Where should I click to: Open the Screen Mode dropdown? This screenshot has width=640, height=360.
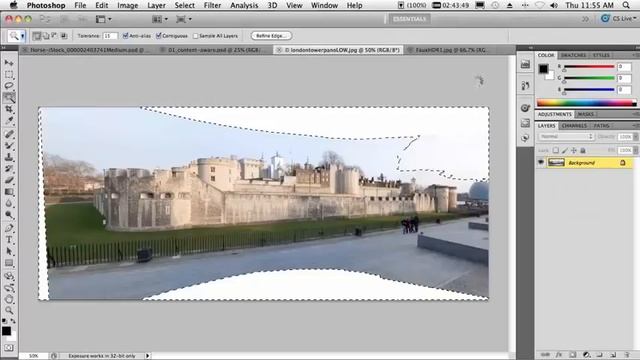184,19
